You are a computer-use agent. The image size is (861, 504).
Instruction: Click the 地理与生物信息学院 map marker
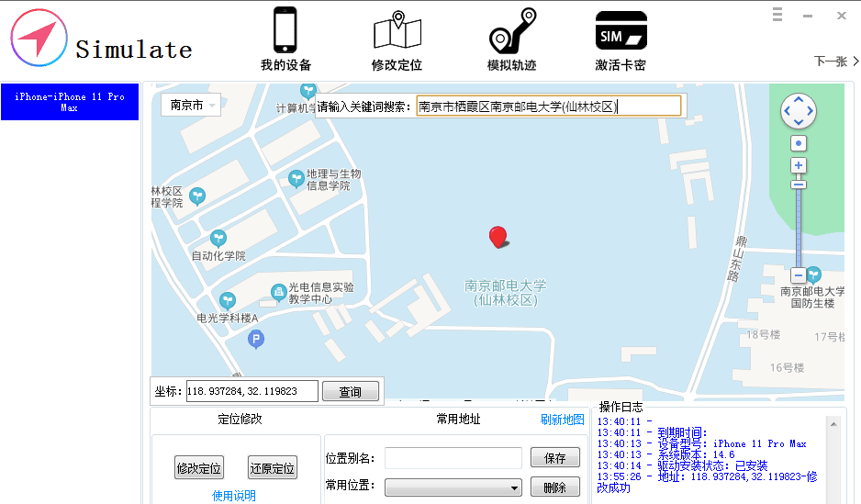[296, 178]
